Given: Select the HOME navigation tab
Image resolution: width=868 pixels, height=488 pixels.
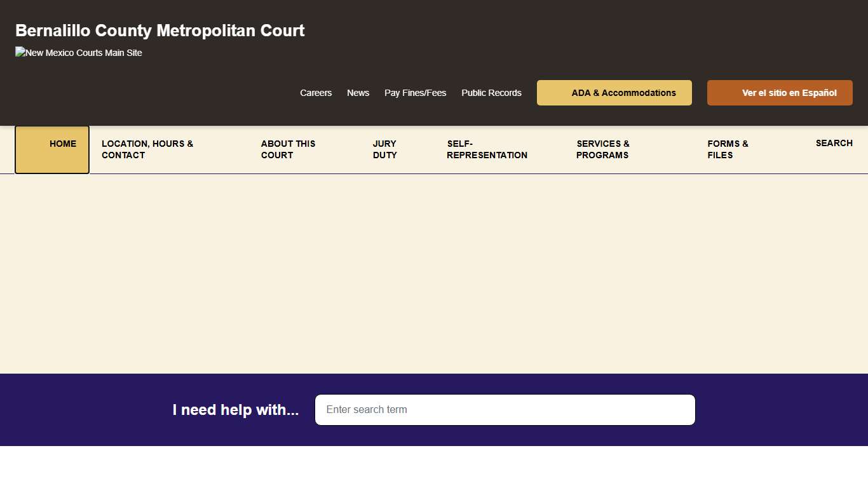Looking at the screenshot, I should point(62,144).
